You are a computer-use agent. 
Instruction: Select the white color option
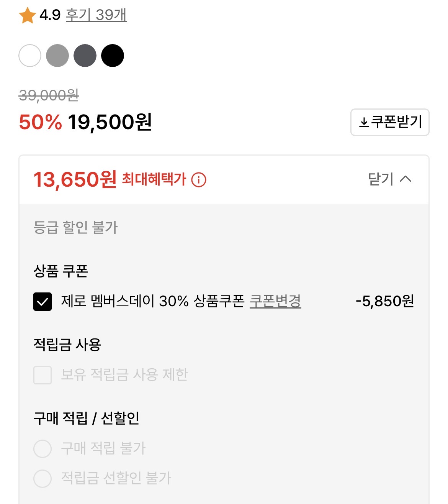tap(30, 56)
